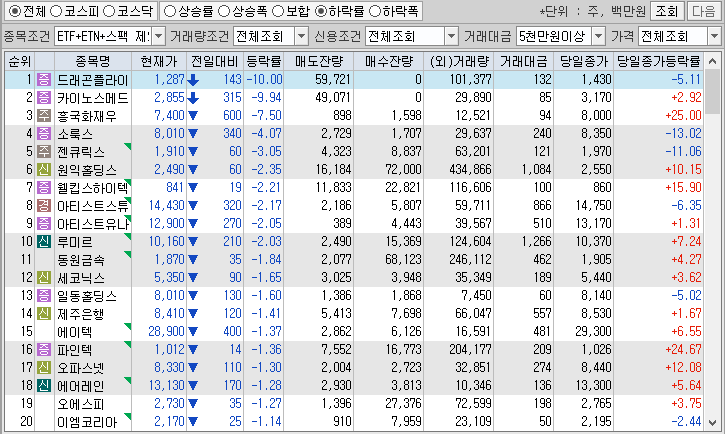This screenshot has width=725, height=434.
Task: Click 신 badge icon for 에어레인
Action: coord(44,385)
